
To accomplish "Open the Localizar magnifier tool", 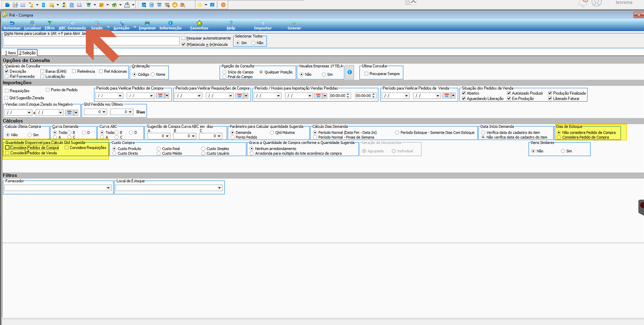I will click(33, 25).
